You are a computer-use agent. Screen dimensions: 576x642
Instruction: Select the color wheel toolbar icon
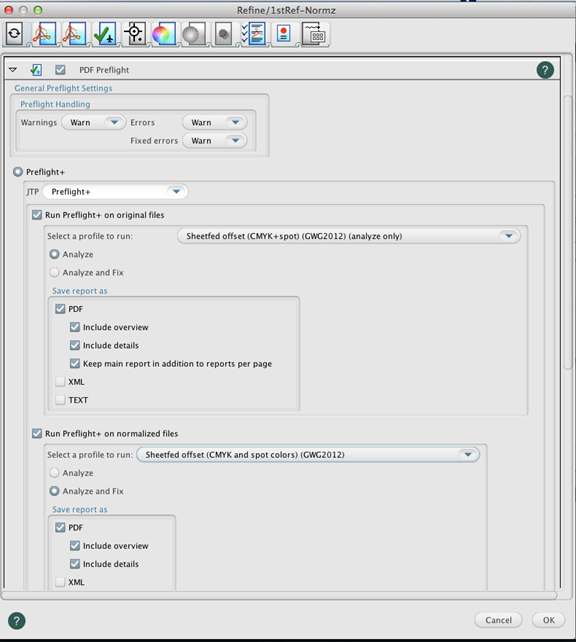164,34
